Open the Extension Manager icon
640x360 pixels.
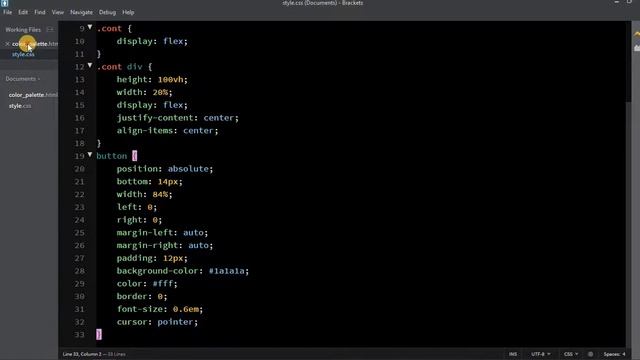[x=636, y=48]
